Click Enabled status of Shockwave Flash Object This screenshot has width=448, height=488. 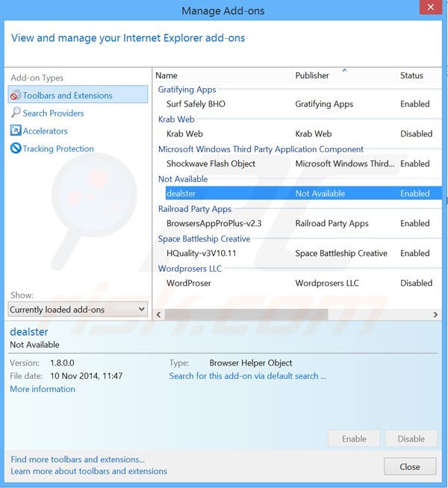[415, 163]
